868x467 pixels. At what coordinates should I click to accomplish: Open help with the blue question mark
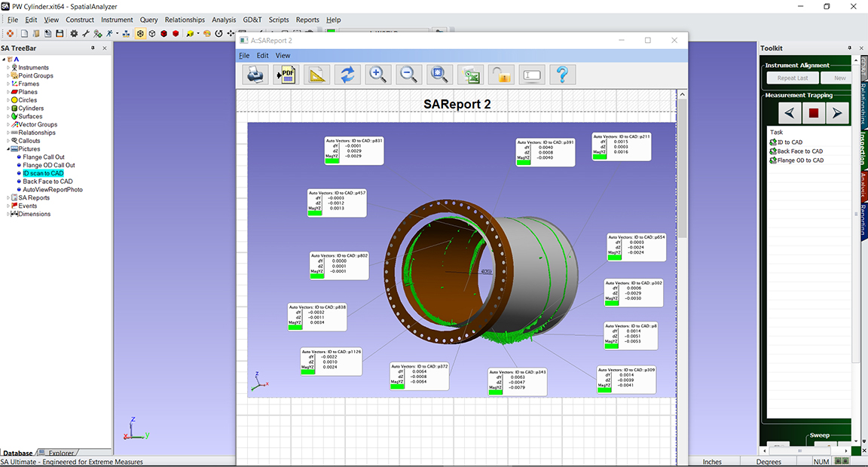pyautogui.click(x=562, y=75)
